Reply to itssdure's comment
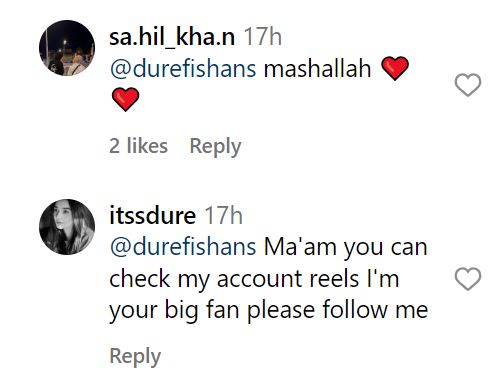The width and height of the screenshot is (503, 374). (x=135, y=356)
